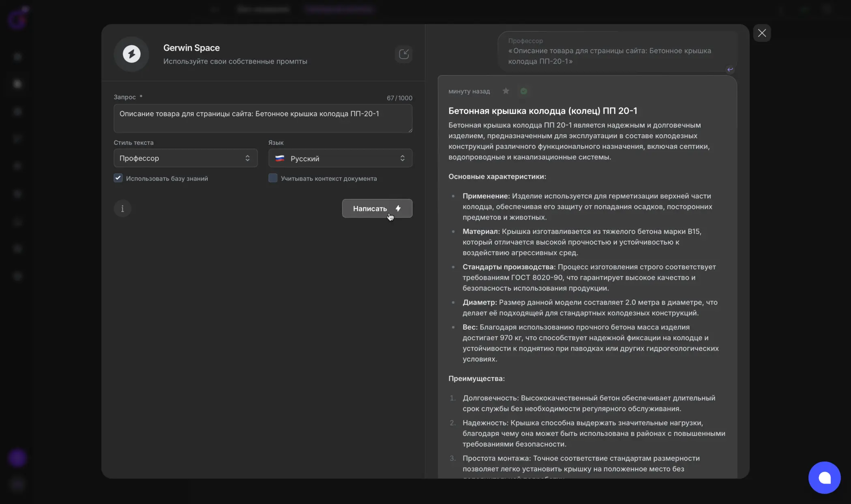Click heading 'Бетонная крышка колодца (колец) ПП 20-1'

542,111
